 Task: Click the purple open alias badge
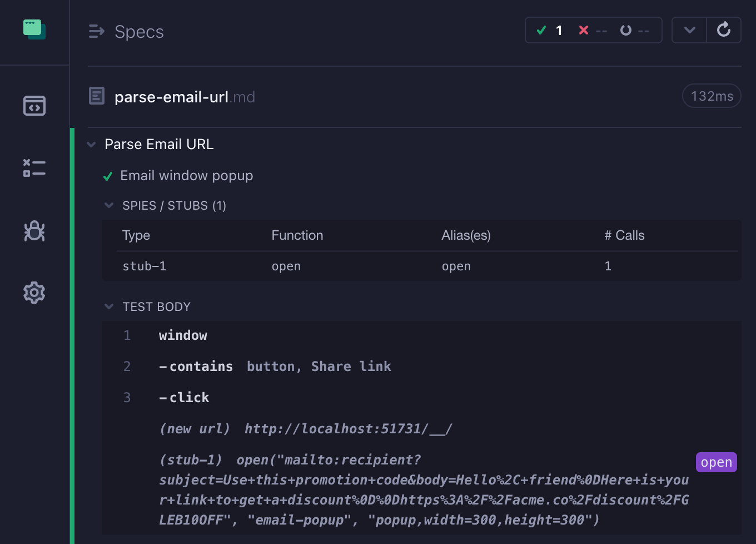coord(716,462)
